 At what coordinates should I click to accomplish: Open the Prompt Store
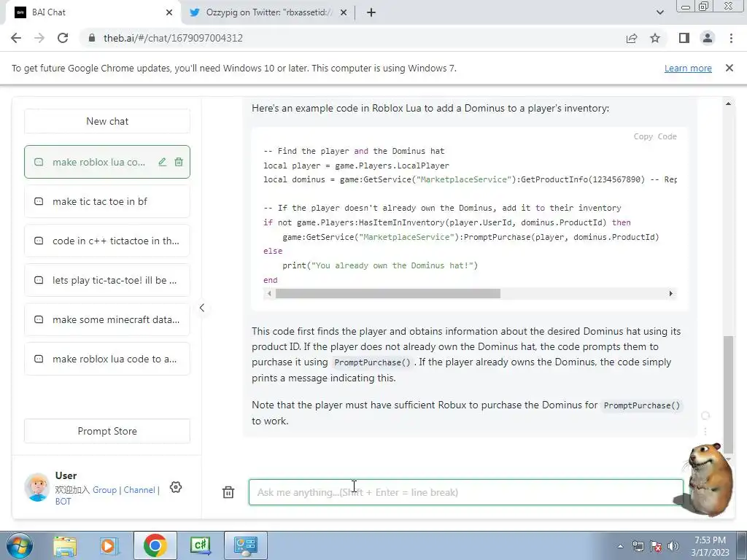(107, 431)
